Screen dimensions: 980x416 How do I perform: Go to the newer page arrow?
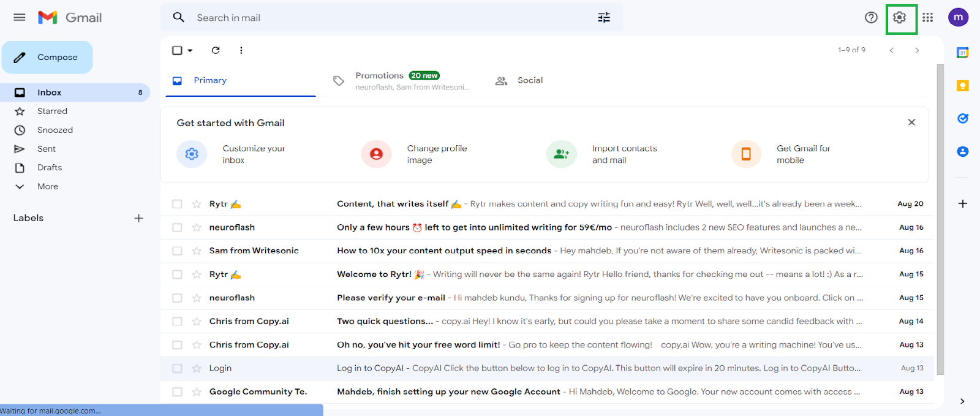[x=892, y=50]
